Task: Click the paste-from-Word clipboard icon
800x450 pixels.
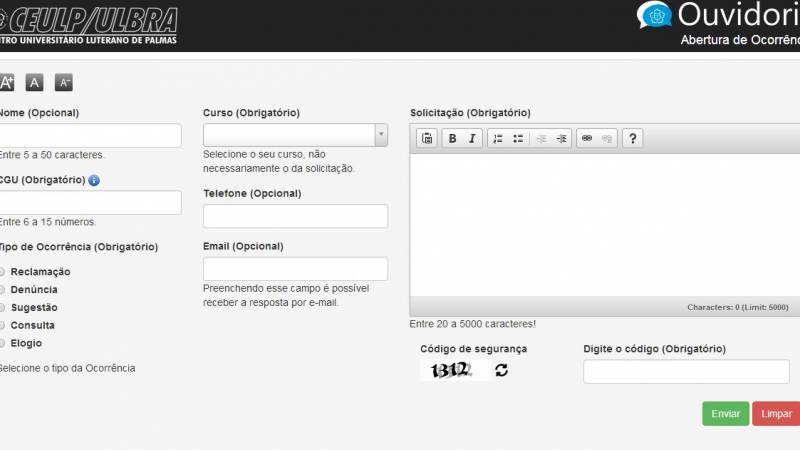Action: [427, 139]
